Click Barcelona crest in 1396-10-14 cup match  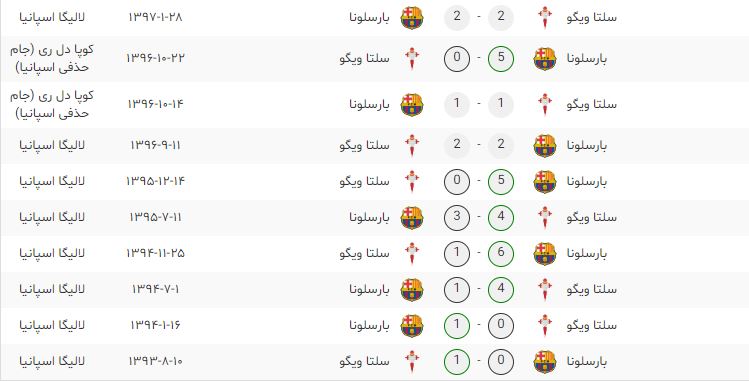click(412, 105)
